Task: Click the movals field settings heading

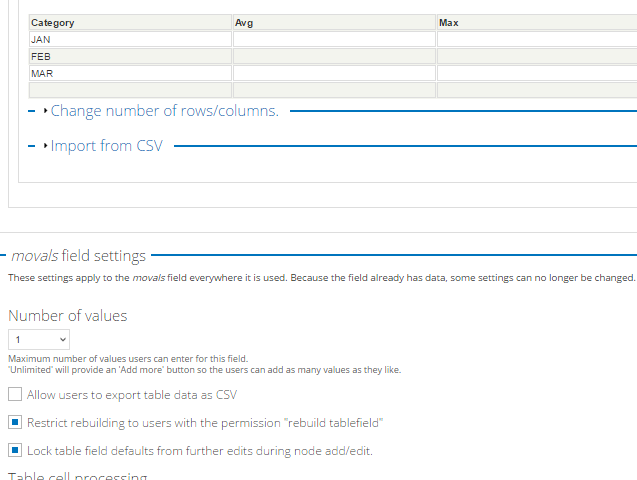Action: pos(78,256)
